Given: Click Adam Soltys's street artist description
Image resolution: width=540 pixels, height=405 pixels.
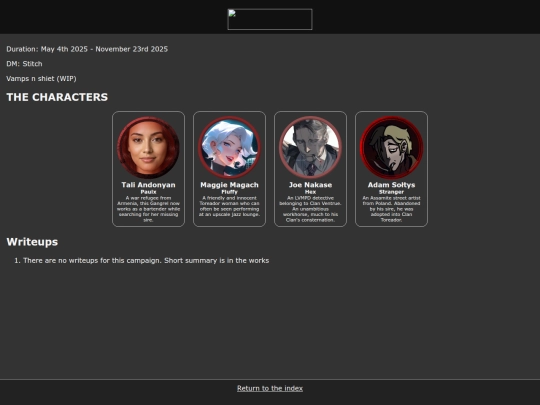Looking at the screenshot, I should click(392, 209).
